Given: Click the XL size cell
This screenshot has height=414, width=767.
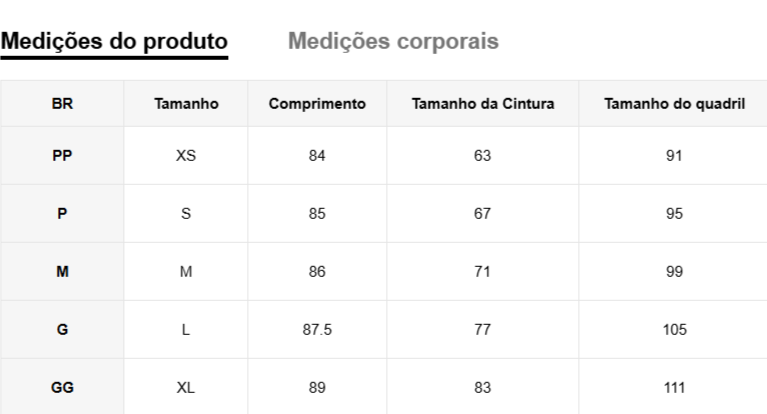Looking at the screenshot, I should (x=186, y=388).
